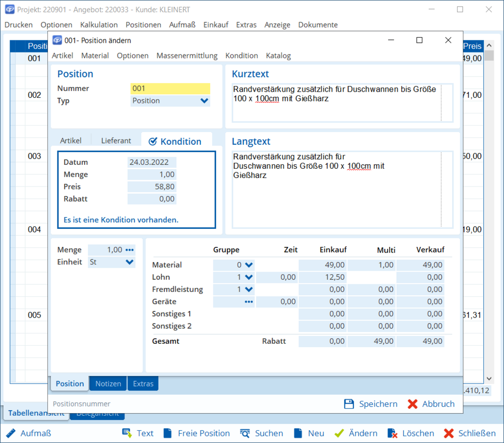This screenshot has height=443, width=504.
Task: Open Menge calculation via three-dots icon
Action: [130, 250]
